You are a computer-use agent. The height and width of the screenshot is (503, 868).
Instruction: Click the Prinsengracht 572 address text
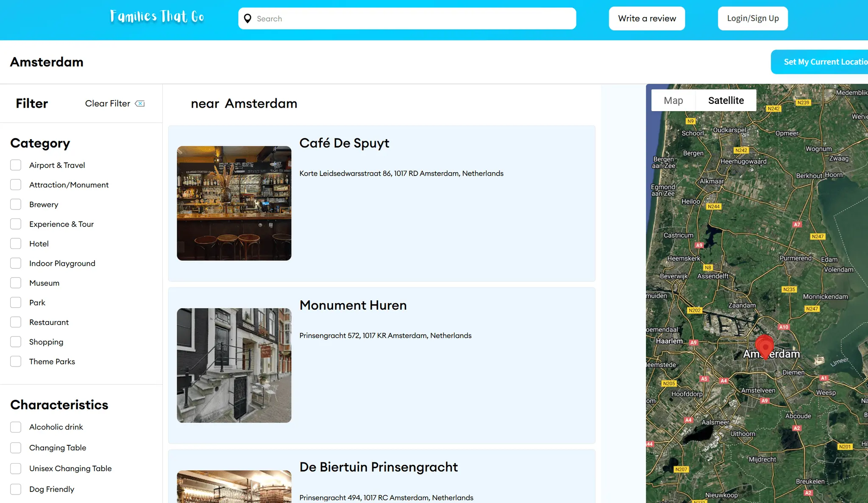[x=385, y=335]
